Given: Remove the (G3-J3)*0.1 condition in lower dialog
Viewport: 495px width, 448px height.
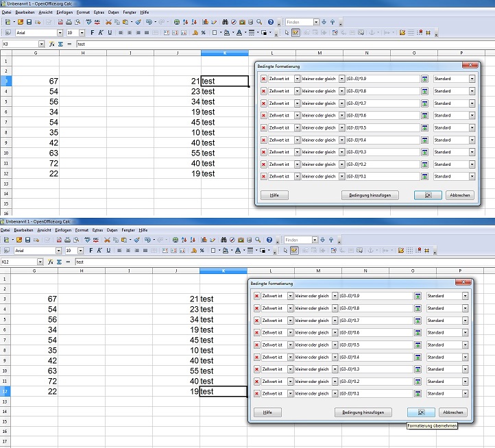Looking at the screenshot, I should pos(257,394).
